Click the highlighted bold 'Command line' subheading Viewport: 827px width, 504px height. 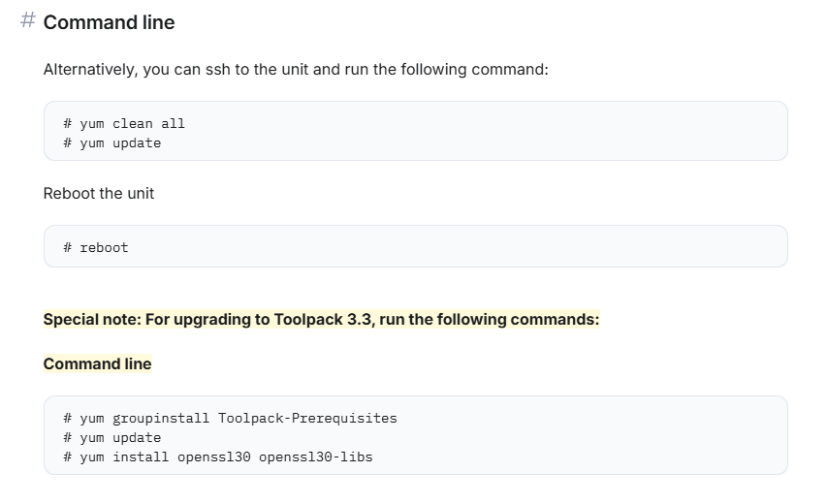click(97, 363)
